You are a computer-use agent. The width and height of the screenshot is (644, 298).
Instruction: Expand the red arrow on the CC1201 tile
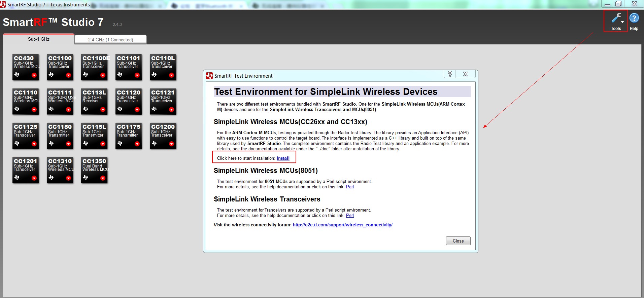[34, 178]
